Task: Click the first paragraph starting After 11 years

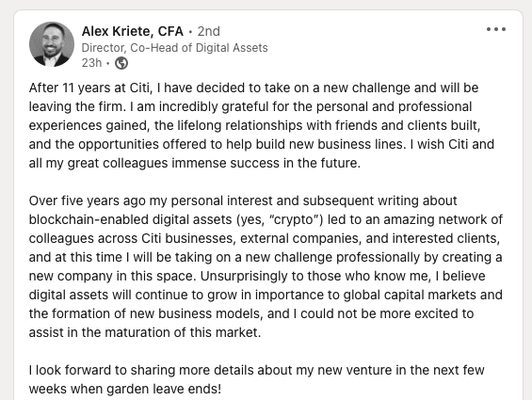Action: [x=261, y=125]
